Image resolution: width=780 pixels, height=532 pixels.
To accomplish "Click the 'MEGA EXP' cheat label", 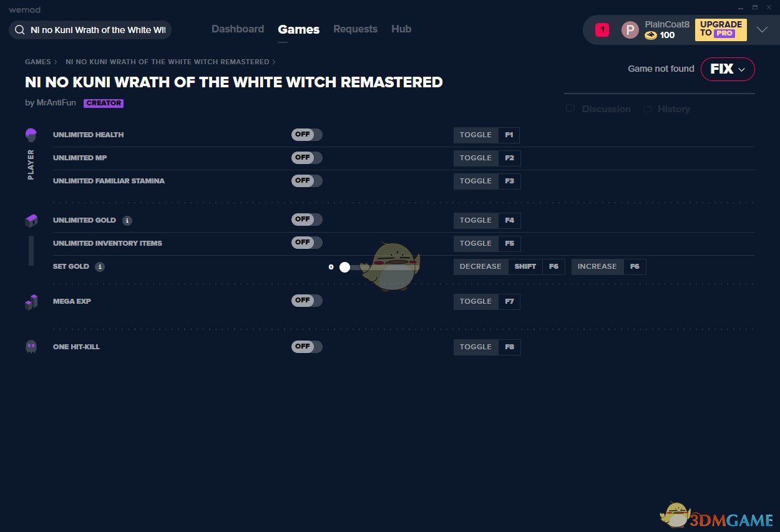I will tap(72, 301).
